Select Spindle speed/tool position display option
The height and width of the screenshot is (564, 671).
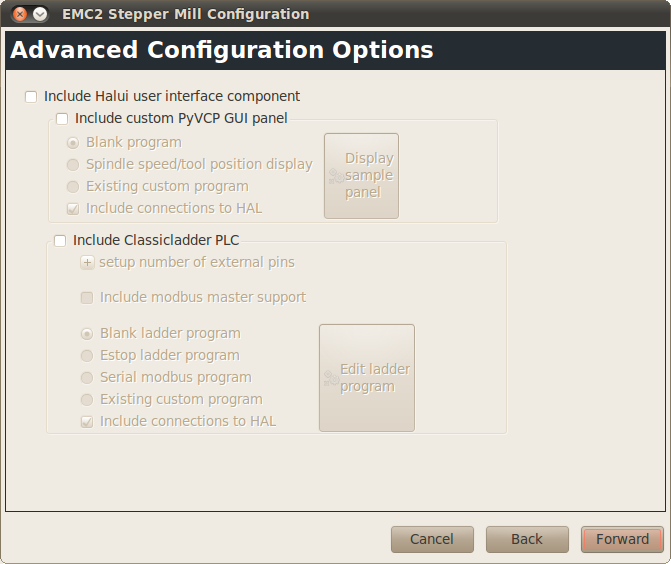[x=73, y=165]
